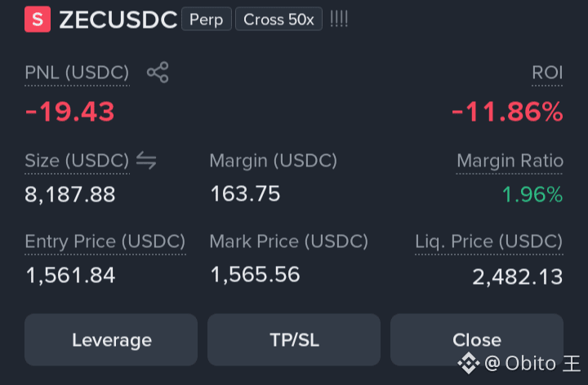The height and width of the screenshot is (385, 588).
Task: Click the Mark Price value 1,565.56
Action: coord(255,275)
